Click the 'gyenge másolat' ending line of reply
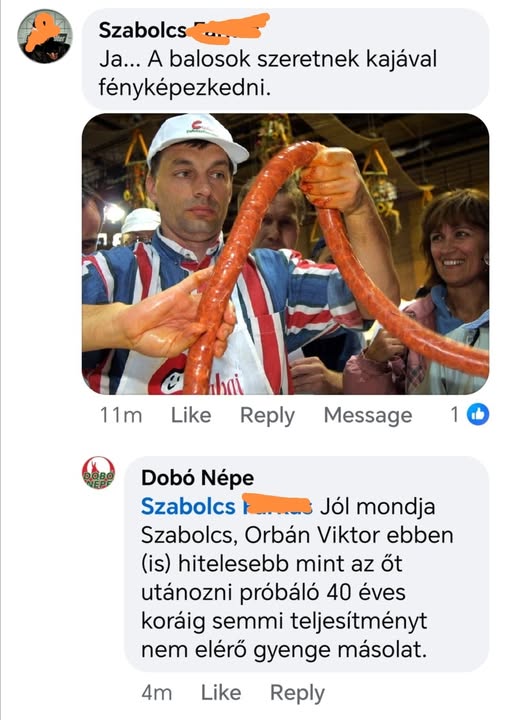 (x=284, y=650)
